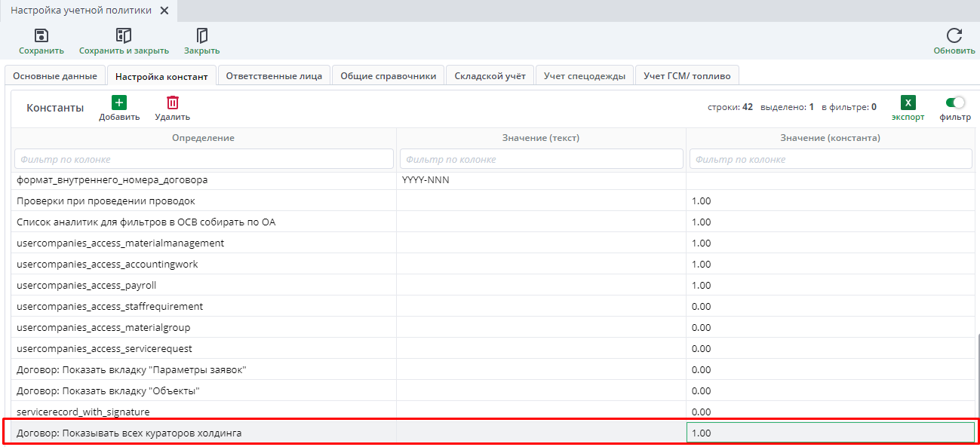Focus the Значение (константа) filter field
Screen dimensions: 980x447
click(830, 159)
